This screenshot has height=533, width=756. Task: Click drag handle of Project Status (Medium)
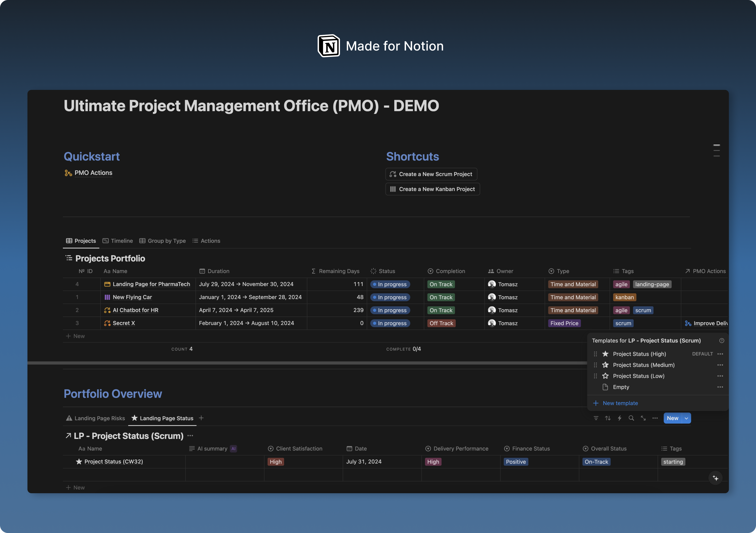(595, 365)
